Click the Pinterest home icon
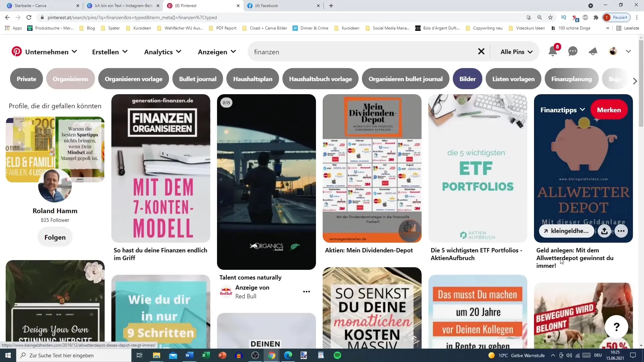The image size is (644, 362). point(16,52)
